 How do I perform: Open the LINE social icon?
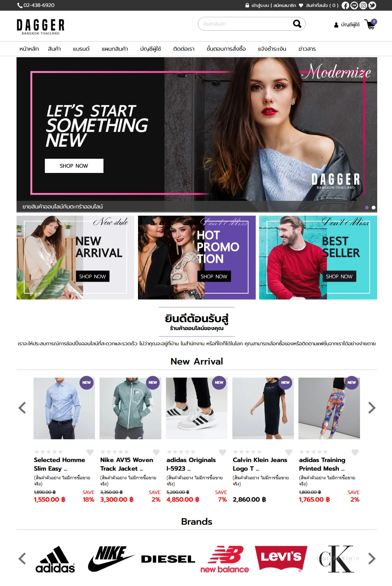[354, 5]
